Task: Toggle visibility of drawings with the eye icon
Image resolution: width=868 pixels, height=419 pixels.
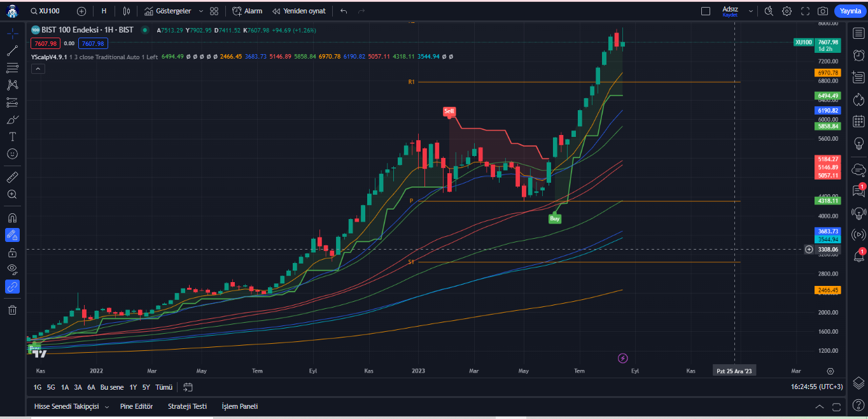Action: coord(12,269)
